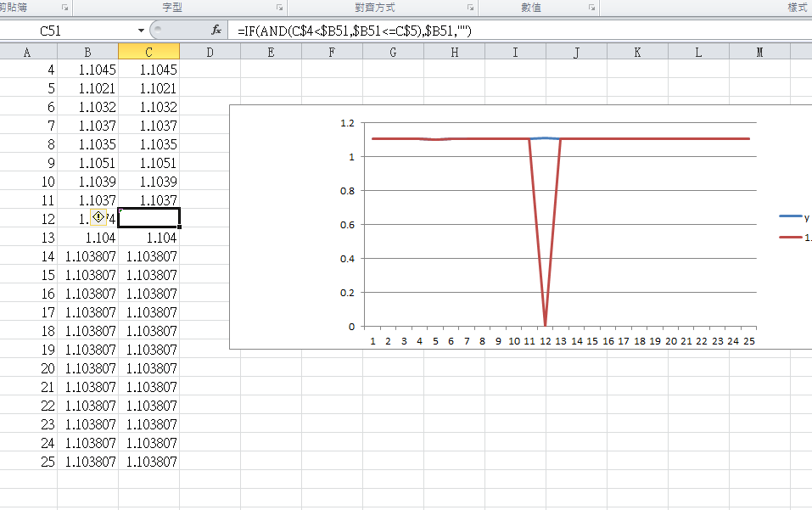Select the chart's 1.2 vertical axis label
The height and width of the screenshot is (510, 812).
click(348, 123)
